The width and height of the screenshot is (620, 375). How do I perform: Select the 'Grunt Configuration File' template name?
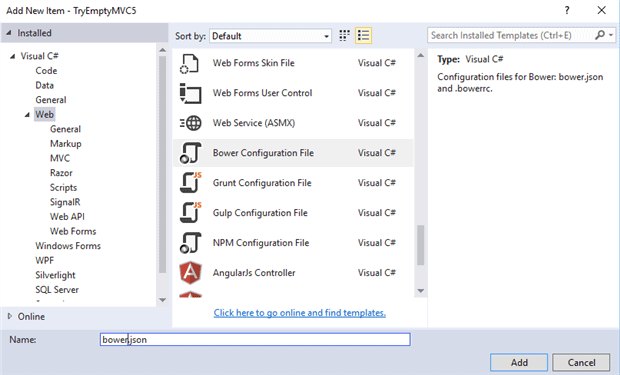pos(262,183)
